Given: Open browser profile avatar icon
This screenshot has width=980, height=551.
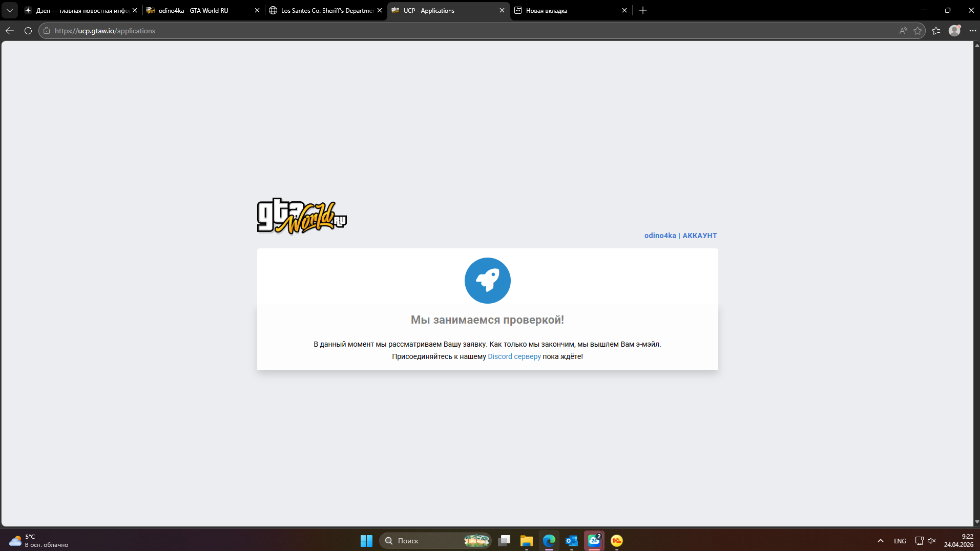Looking at the screenshot, I should 954,31.
